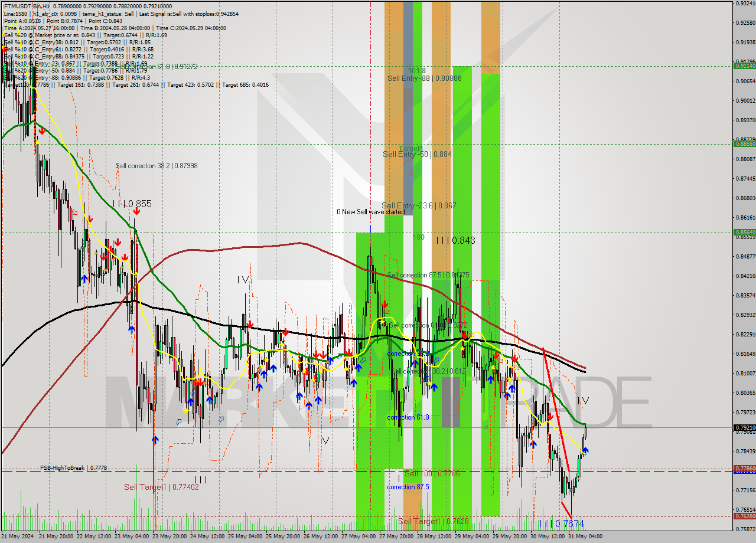Click the Sell Entry -88 | 0.90886 label
The width and height of the screenshot is (756, 543).
425,78
